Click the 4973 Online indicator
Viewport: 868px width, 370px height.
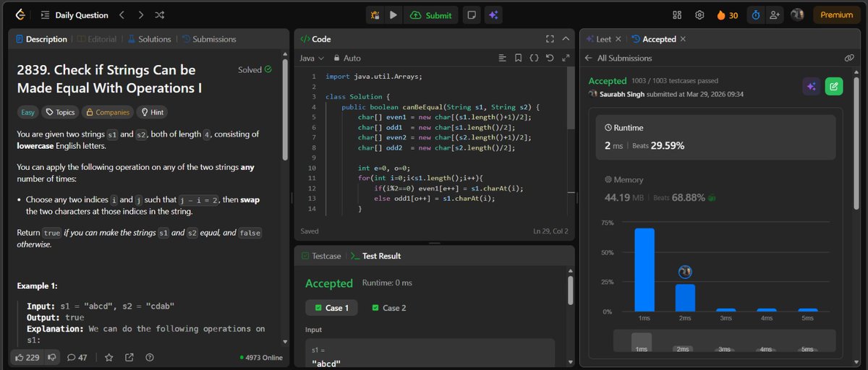pos(262,357)
